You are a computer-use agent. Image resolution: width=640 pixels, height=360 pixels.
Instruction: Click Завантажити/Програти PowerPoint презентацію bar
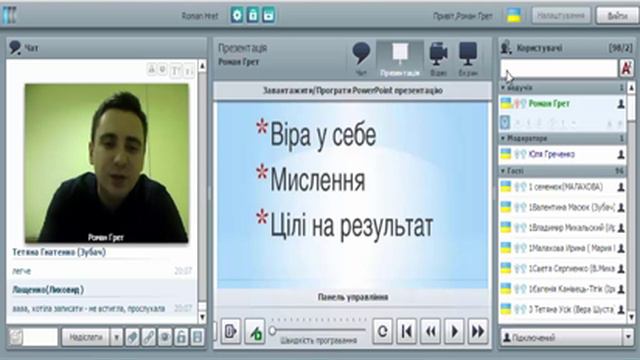pyautogui.click(x=352, y=91)
